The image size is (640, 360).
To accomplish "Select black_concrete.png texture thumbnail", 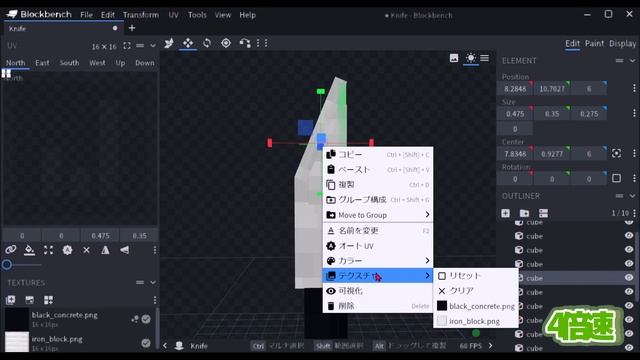I will tap(17, 319).
